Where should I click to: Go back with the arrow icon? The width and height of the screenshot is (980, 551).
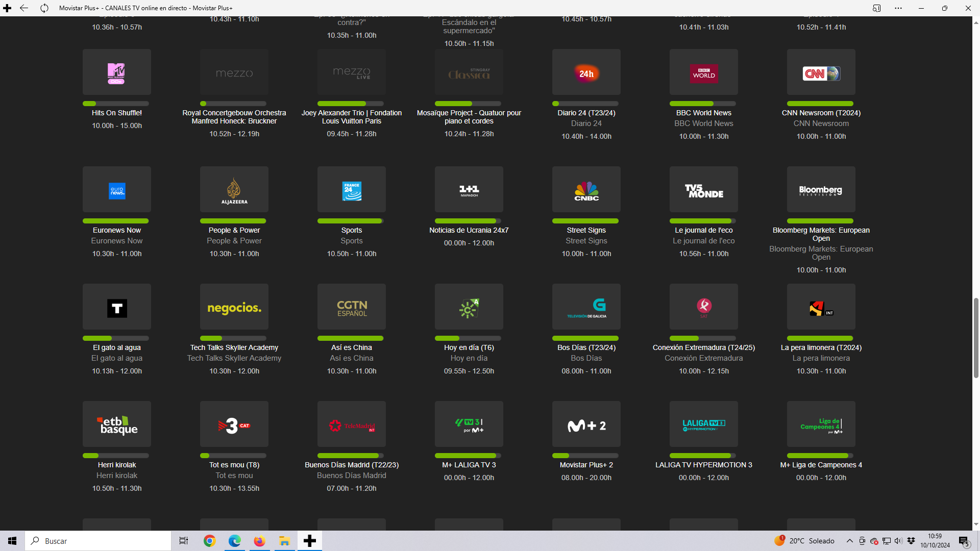pos(24,8)
